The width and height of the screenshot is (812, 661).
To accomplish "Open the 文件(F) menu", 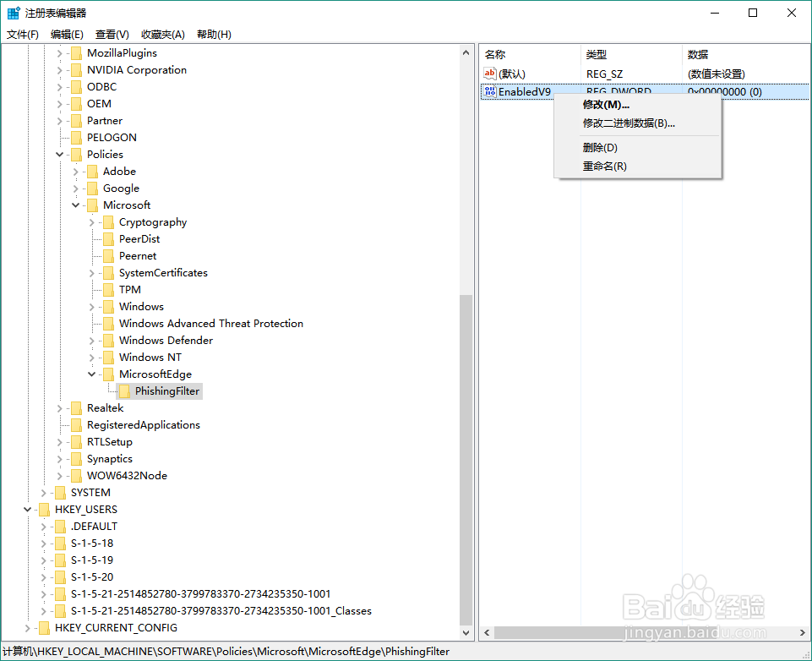I will 23,34.
